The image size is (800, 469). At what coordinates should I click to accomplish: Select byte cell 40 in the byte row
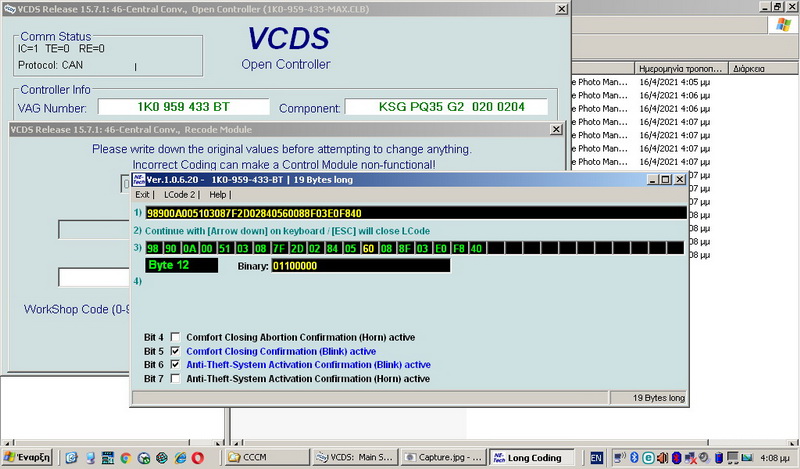coord(476,249)
